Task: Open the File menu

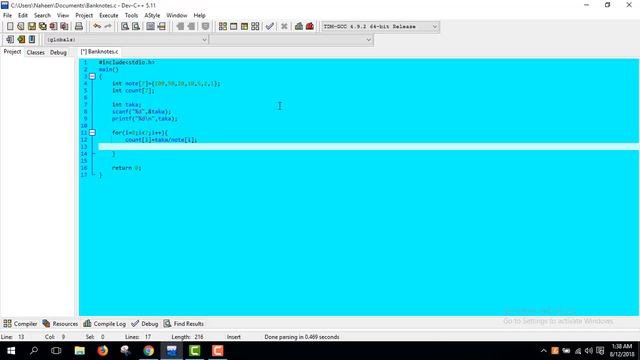Action: 7,15
